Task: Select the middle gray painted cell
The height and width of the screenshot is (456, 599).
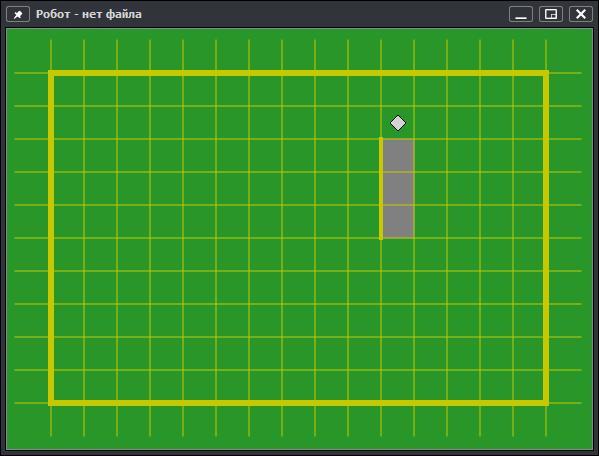Action: coord(398,189)
